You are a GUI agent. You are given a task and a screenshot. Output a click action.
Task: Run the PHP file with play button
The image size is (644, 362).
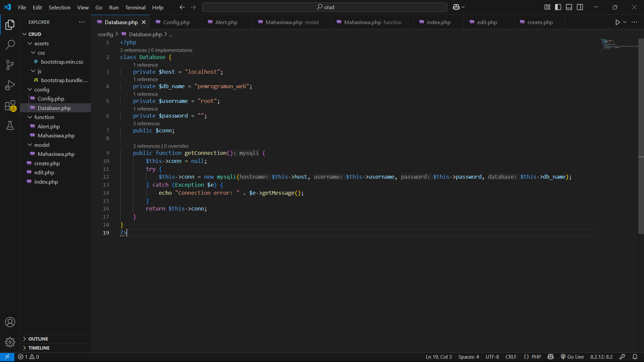(x=618, y=22)
